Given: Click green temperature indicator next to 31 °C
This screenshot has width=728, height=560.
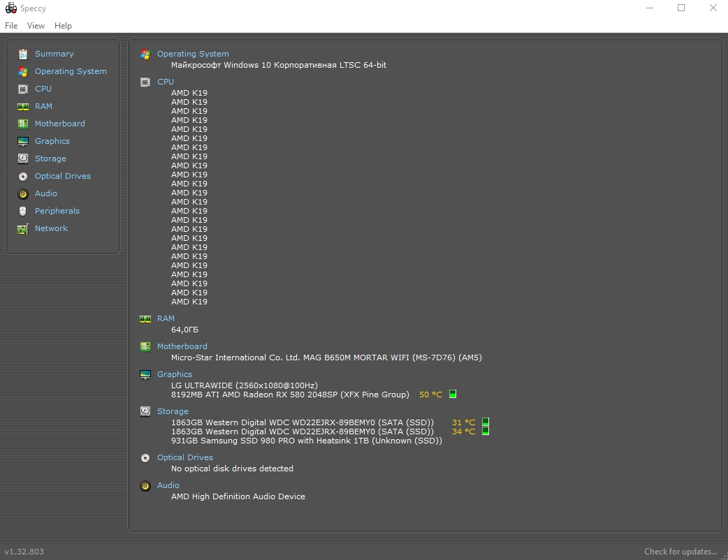Looking at the screenshot, I should click(486, 422).
